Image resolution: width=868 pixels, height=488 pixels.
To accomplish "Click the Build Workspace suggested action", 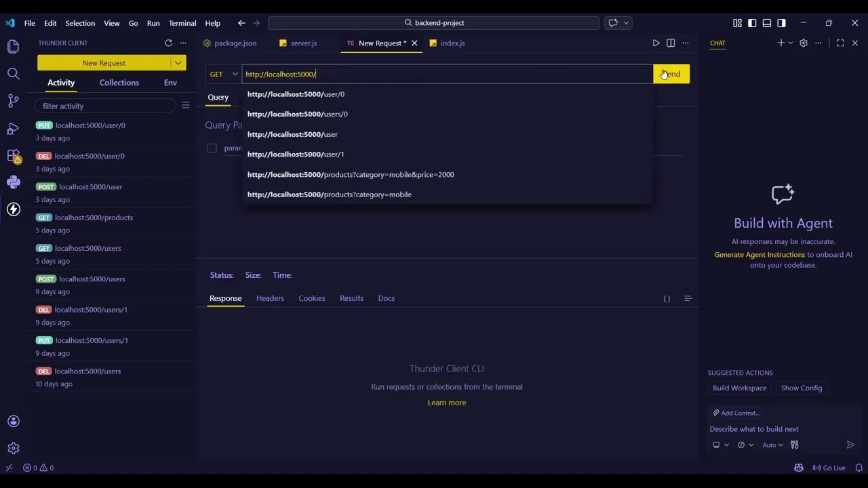I will [x=739, y=388].
